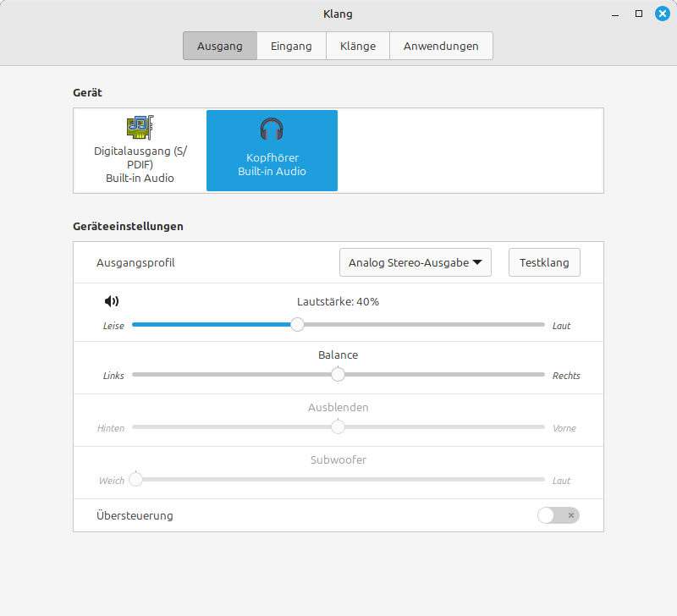Open the Klänge tab
Viewport: 677px width, 616px height.
357,47
